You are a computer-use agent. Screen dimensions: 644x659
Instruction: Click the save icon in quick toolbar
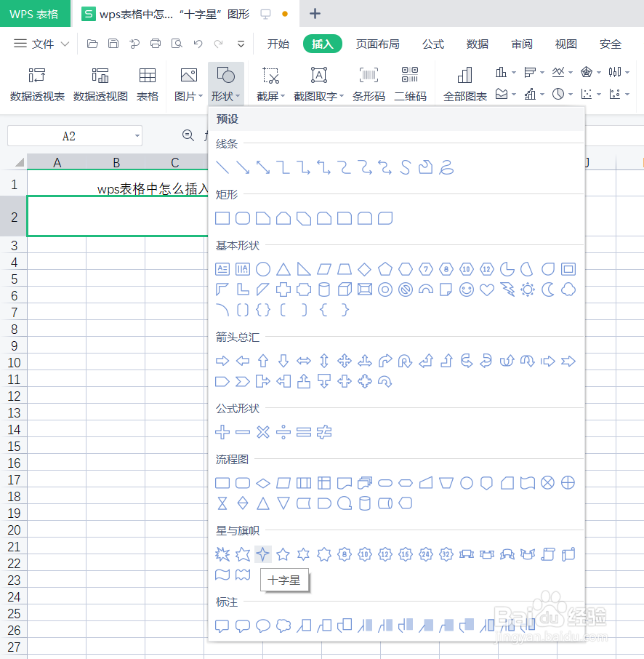click(x=113, y=44)
